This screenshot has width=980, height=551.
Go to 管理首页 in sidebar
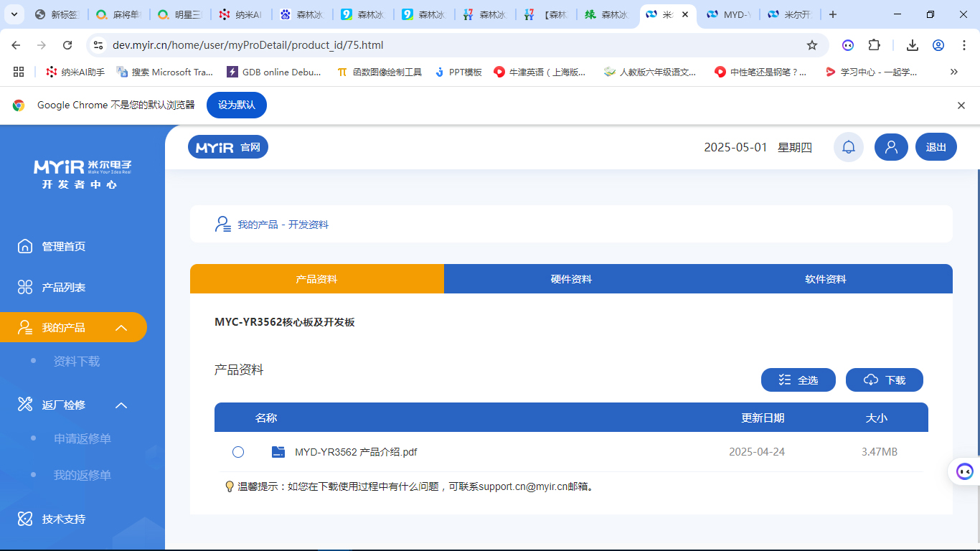[63, 246]
